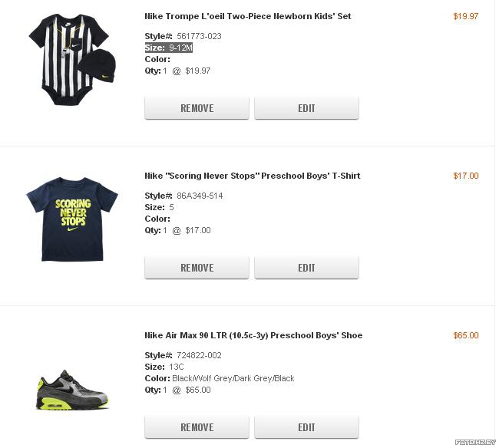Image resolution: width=499 pixels, height=448 pixels.
Task: Click style number 561773-023
Action: 199,36
